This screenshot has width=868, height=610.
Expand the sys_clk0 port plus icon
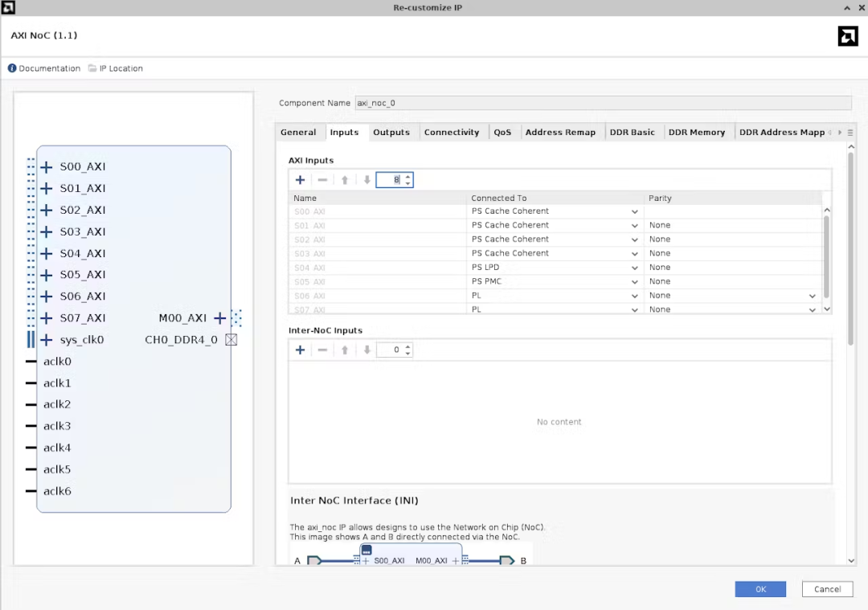[x=47, y=340]
